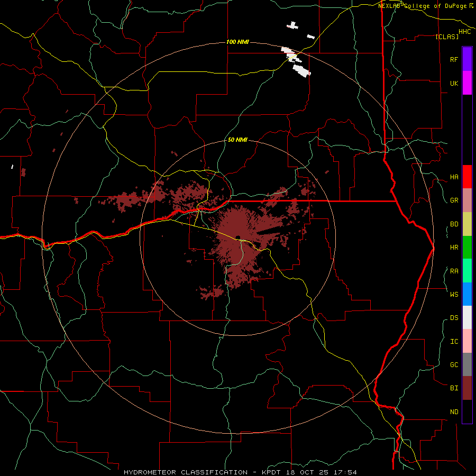Click the RF purple color swatch

[x=467, y=59]
